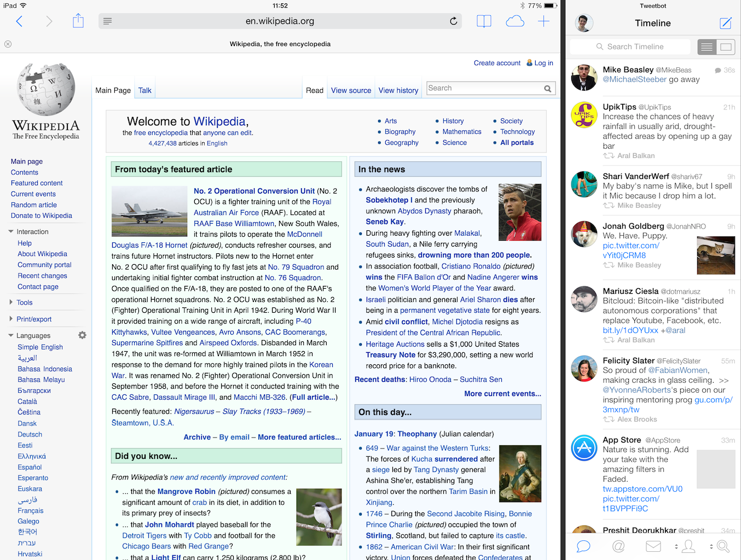The image size is (741, 560).
Task: Reload the Wikipedia page
Action: point(453,21)
